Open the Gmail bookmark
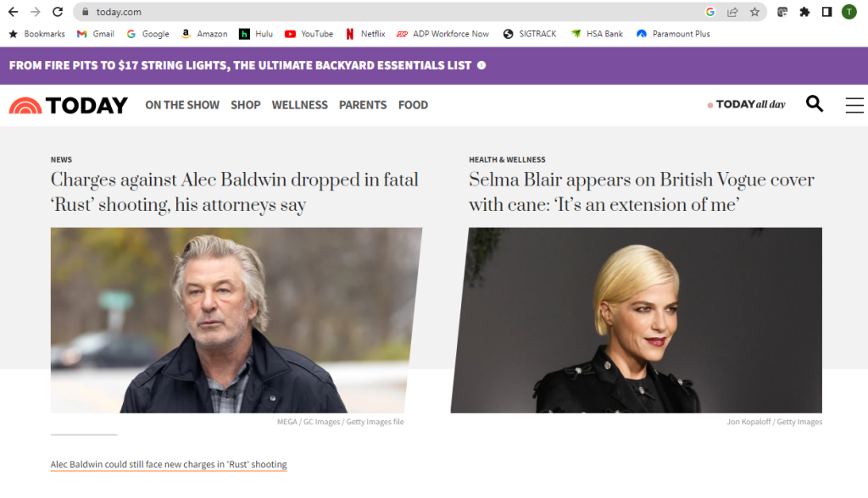The width and height of the screenshot is (868, 498). (96, 34)
